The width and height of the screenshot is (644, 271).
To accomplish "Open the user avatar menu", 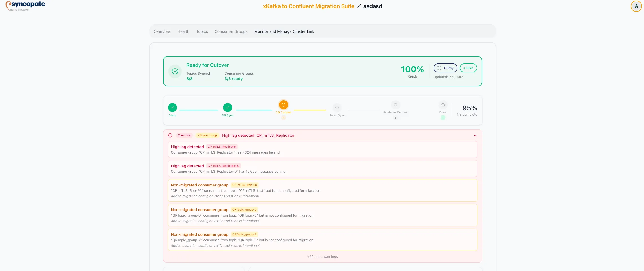I will (636, 6).
